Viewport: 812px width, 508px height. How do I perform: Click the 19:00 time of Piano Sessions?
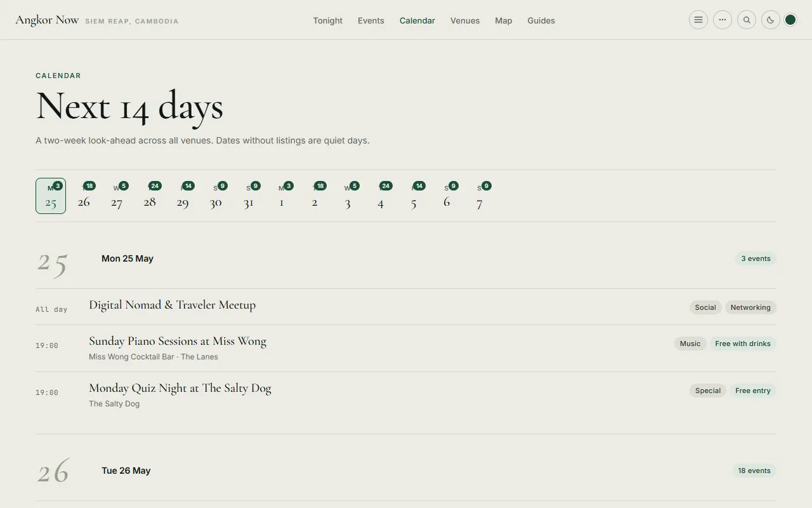click(x=47, y=345)
